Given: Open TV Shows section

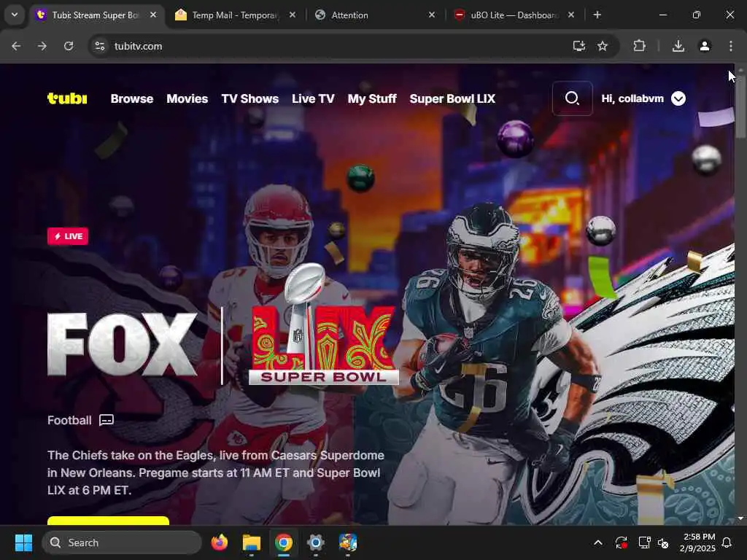Looking at the screenshot, I should pyautogui.click(x=250, y=98).
